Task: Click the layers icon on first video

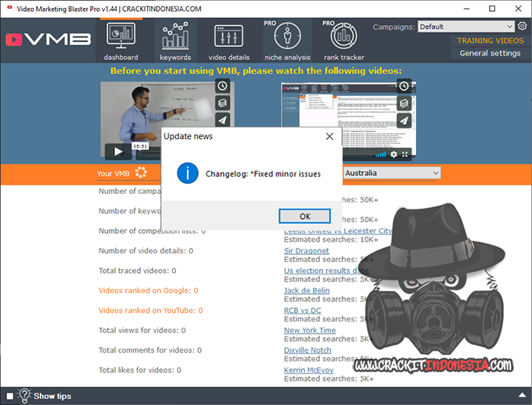Action: point(222,103)
